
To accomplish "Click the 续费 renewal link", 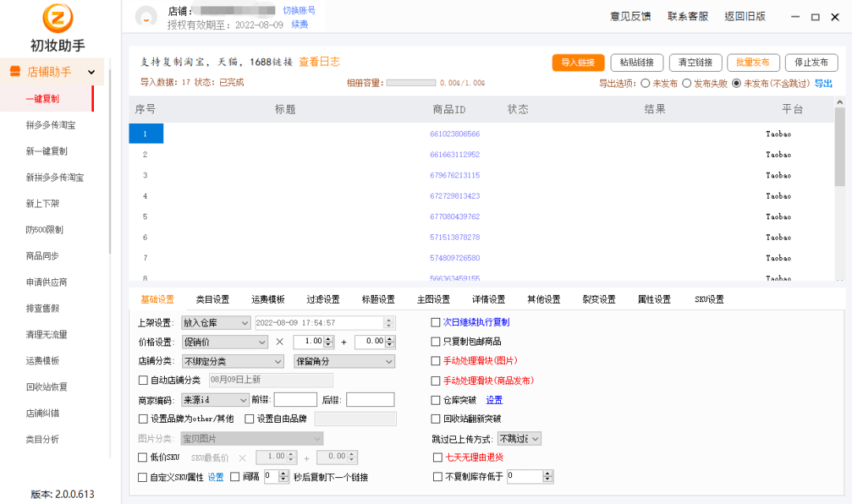I will coord(300,24).
